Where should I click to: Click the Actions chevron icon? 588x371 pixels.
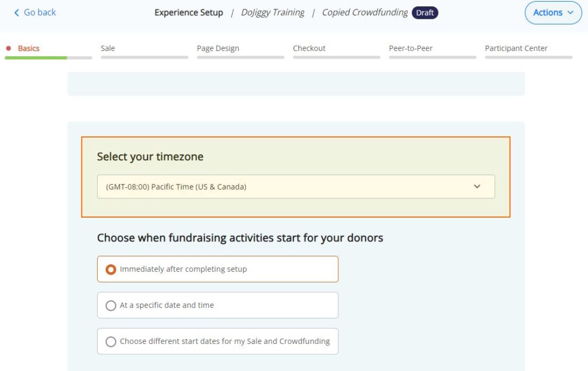click(x=570, y=13)
